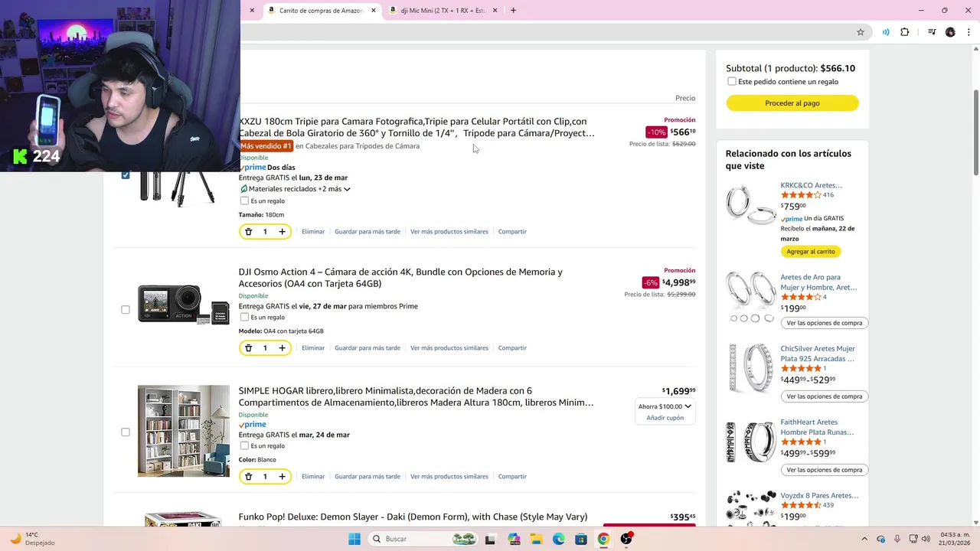
Task: Open the media controls icon in Chrome toolbar
Action: 932,32
